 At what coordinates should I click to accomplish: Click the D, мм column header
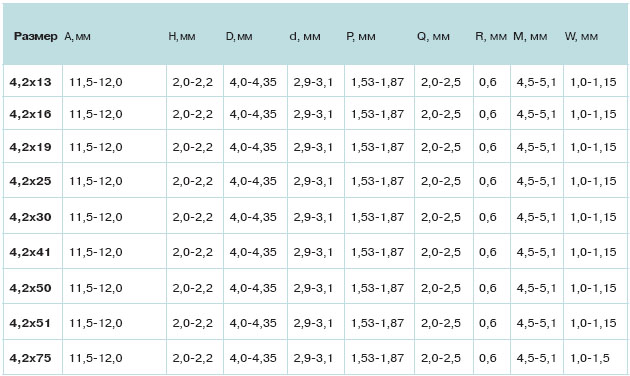[x=239, y=37]
